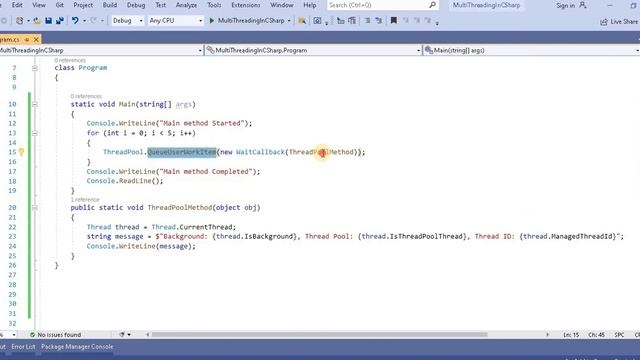Screen dimensions: 640x360
Task: Collapse the for loop outline region
Action: click(35, 133)
